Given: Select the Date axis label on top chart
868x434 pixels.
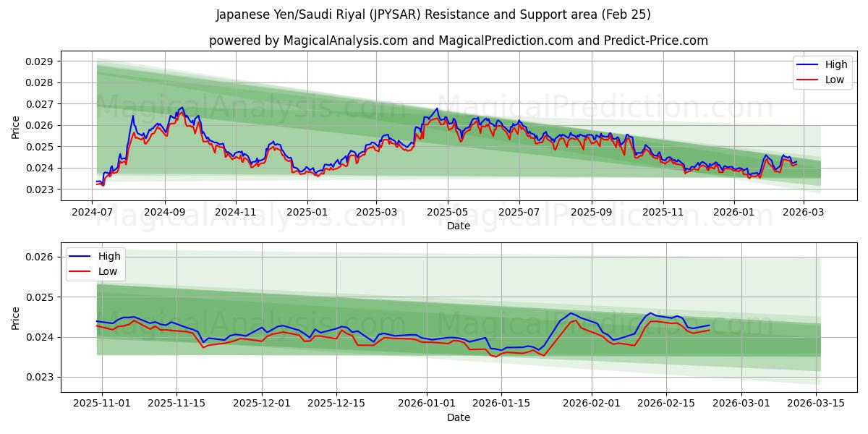Looking at the screenshot, I should pyautogui.click(x=458, y=226).
